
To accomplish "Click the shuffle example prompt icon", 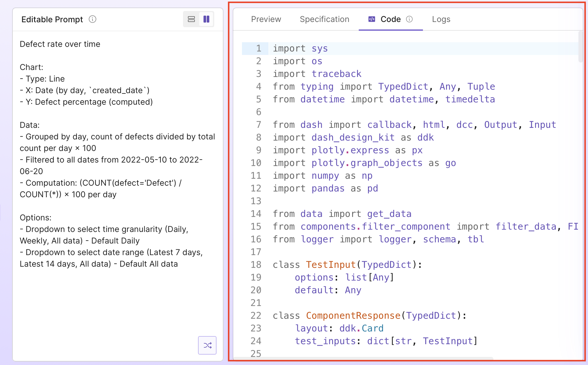I will tap(207, 345).
